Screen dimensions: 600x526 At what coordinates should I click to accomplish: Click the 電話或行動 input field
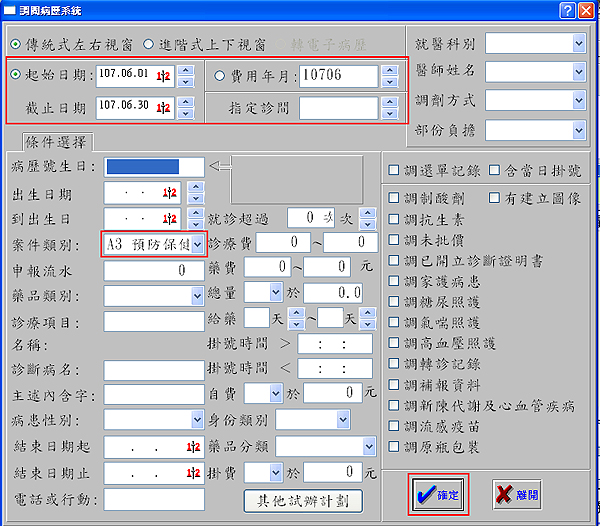point(153,499)
